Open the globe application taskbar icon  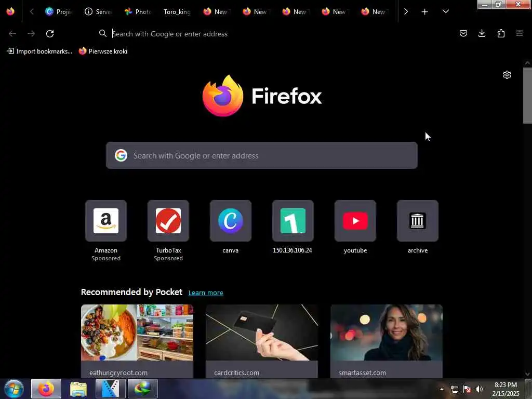142,389
